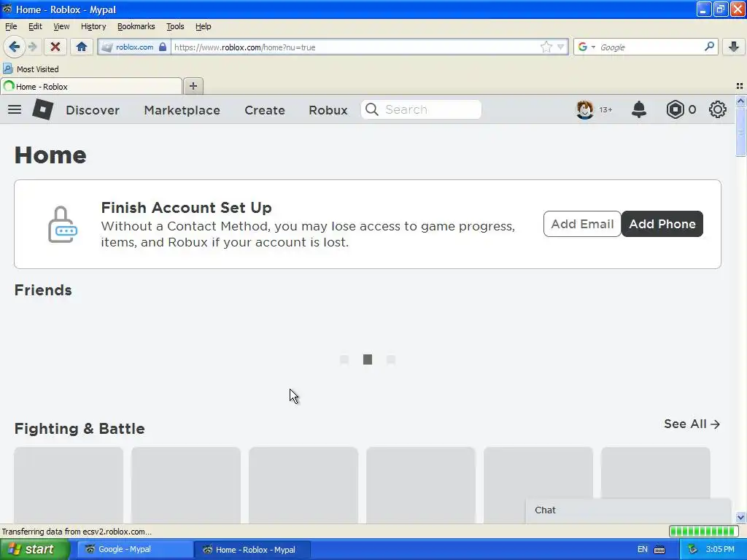Click the account lock icon in banner
Image resolution: width=747 pixels, height=560 pixels.
click(x=63, y=225)
